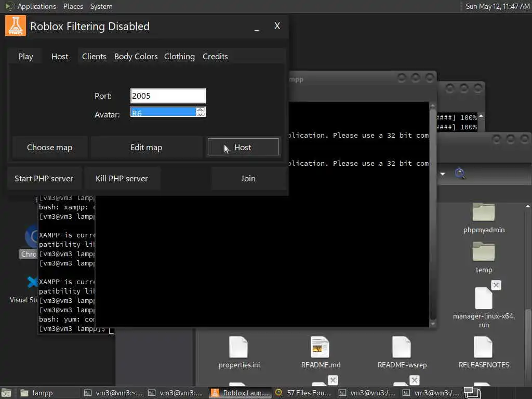532x399 pixels.
Task: Click the properties.ini file name label
Action: pos(239,365)
